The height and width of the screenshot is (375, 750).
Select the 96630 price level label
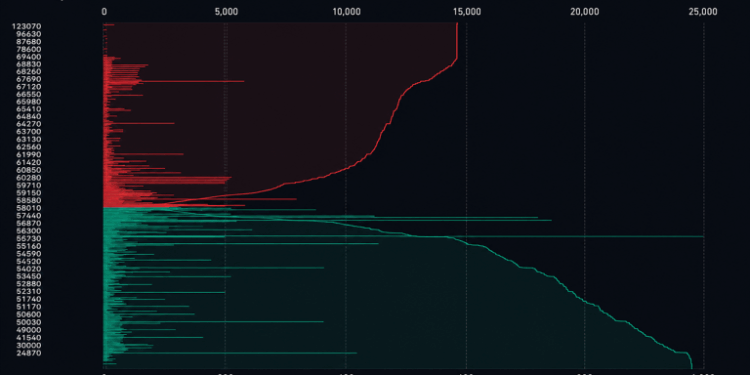tap(28, 34)
